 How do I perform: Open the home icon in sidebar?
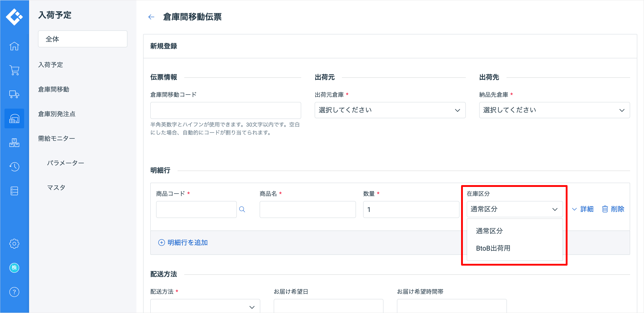14,46
